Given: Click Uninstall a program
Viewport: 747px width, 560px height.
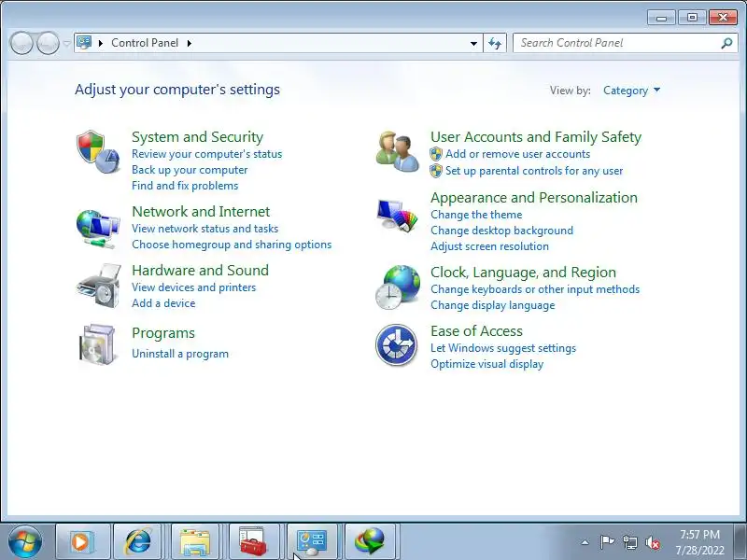Looking at the screenshot, I should point(180,354).
